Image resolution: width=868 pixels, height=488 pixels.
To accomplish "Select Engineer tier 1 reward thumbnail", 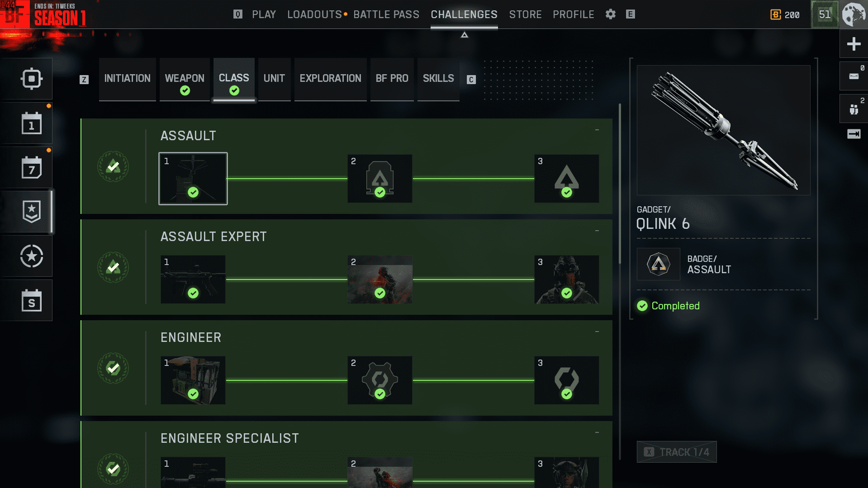I will click(193, 380).
